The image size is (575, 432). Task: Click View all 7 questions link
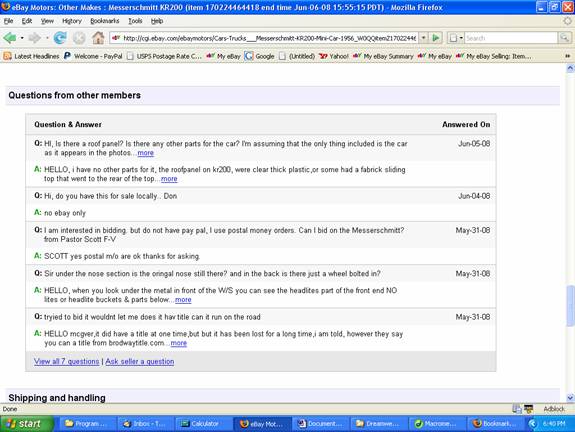(66, 361)
